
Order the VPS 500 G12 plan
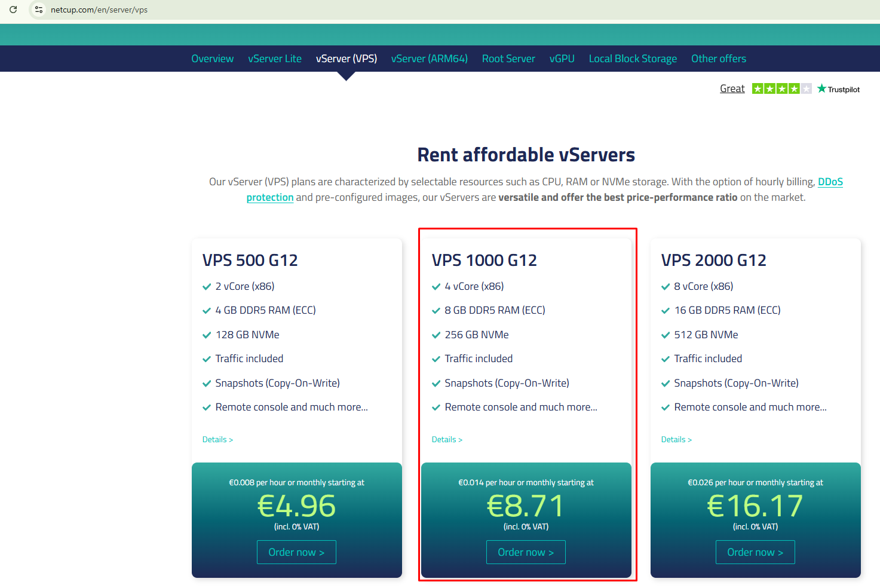click(x=296, y=552)
